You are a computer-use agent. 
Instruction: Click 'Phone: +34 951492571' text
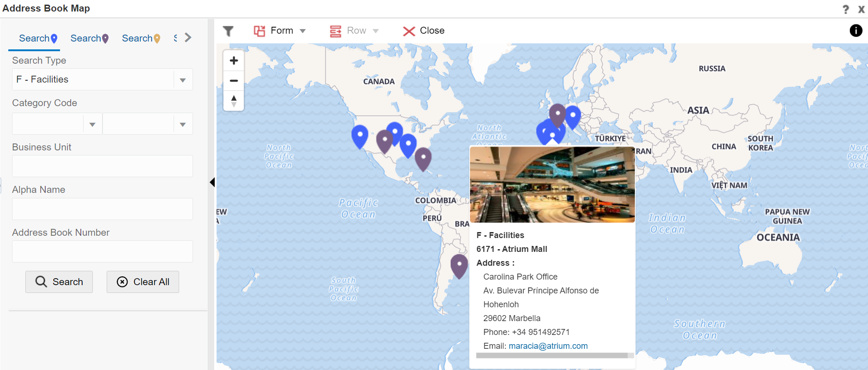click(x=526, y=332)
